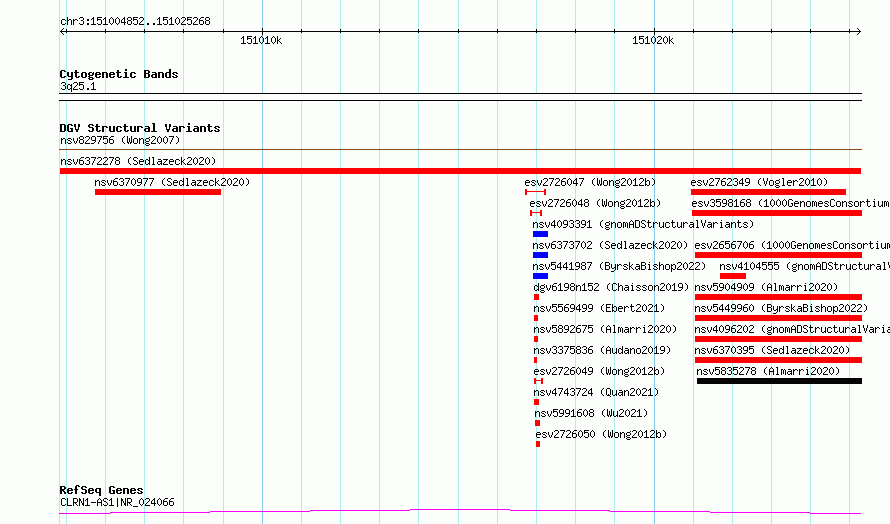The width and height of the screenshot is (890, 524).
Task: Select nsv5441987 (ByrskaBishop2022) label
Action: pyautogui.click(x=619, y=266)
